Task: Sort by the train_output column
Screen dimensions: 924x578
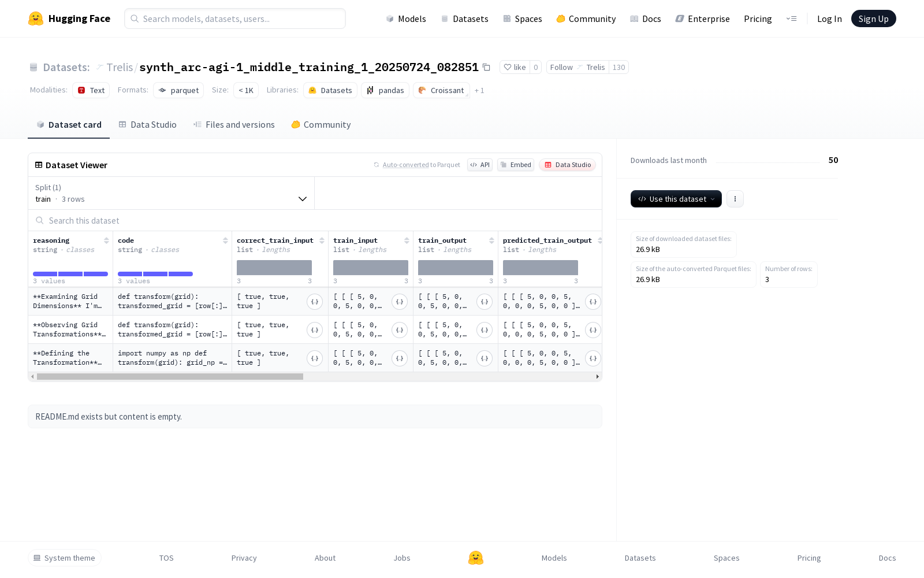Action: (x=491, y=240)
